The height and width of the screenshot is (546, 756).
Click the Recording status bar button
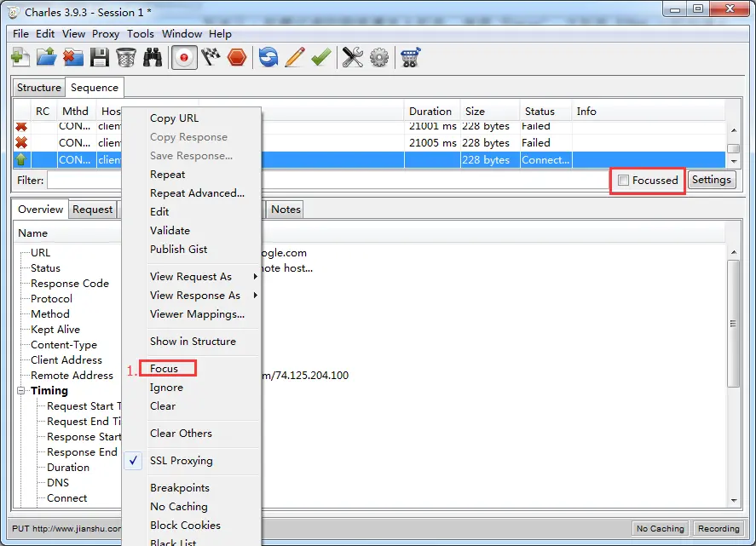718,529
